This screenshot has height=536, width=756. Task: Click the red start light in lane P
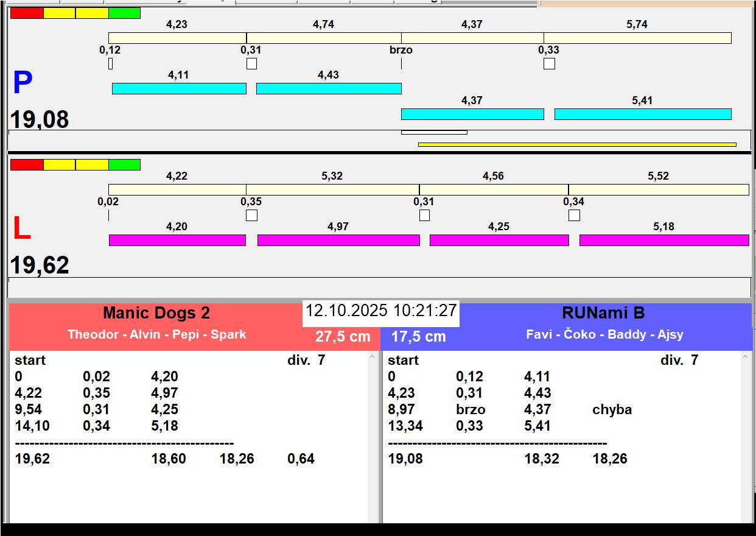pos(27,13)
